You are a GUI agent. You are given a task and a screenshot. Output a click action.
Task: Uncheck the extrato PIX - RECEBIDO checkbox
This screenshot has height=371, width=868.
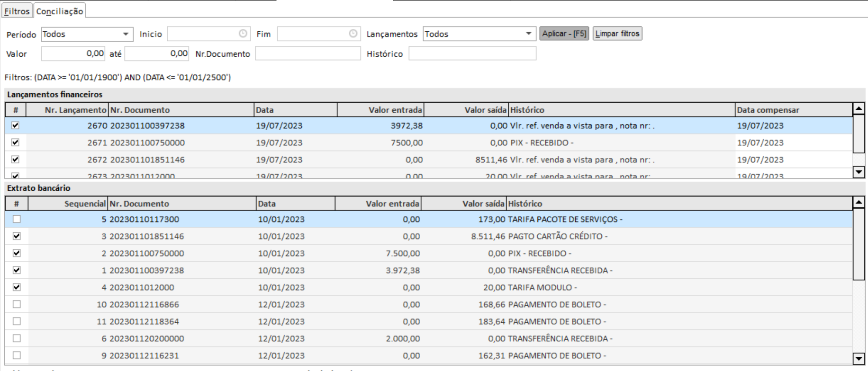coord(17,253)
